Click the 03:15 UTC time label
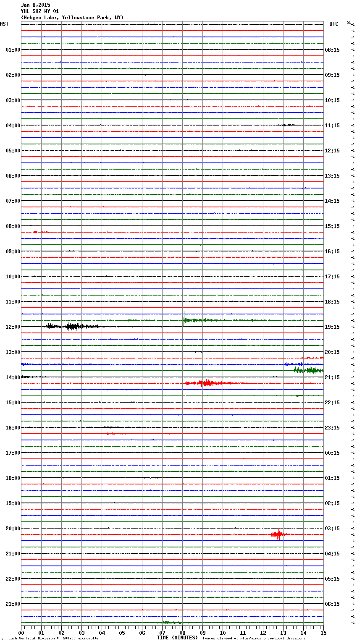 [x=332, y=529]
